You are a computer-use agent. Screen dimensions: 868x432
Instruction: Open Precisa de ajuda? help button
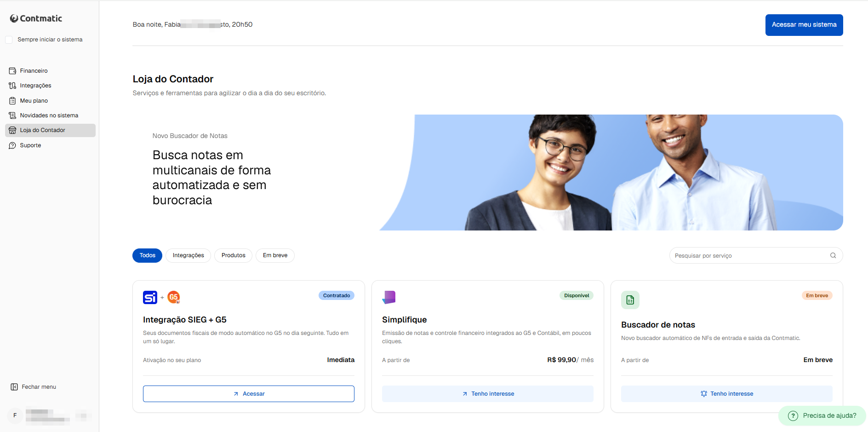822,415
